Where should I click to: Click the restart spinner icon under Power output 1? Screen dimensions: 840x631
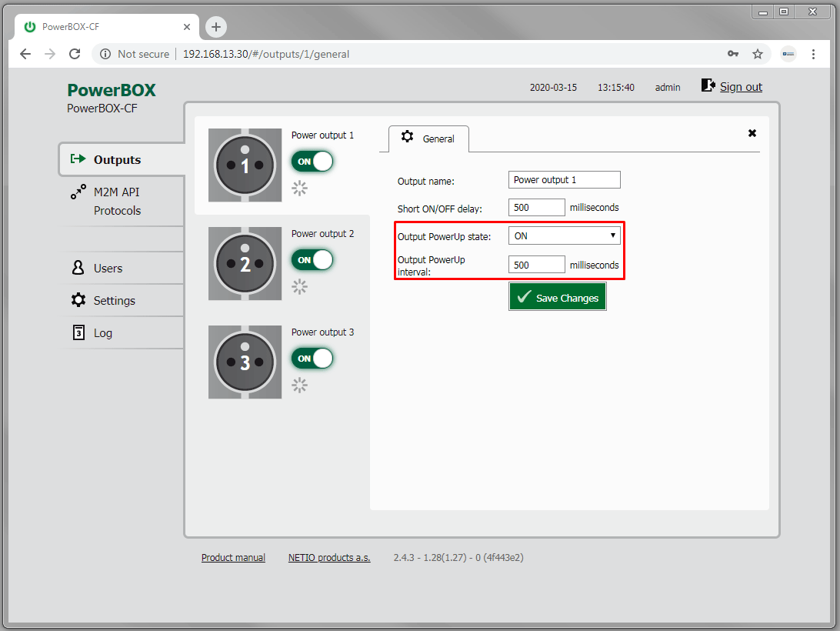pos(299,189)
